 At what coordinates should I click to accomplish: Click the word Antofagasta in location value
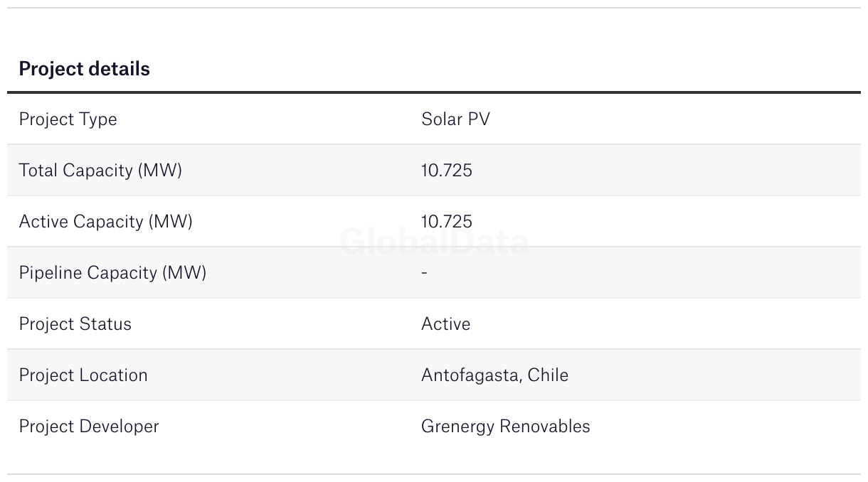coord(470,375)
